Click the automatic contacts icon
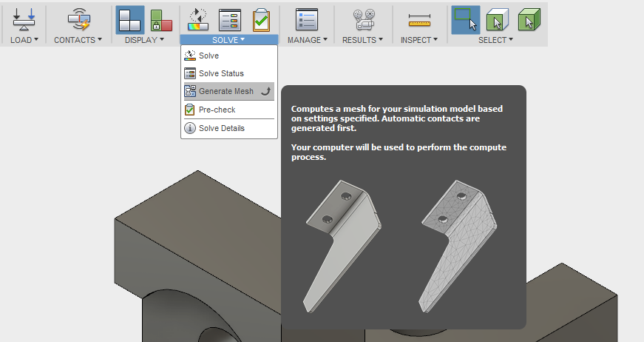The width and height of the screenshot is (644, 342). 78,19
